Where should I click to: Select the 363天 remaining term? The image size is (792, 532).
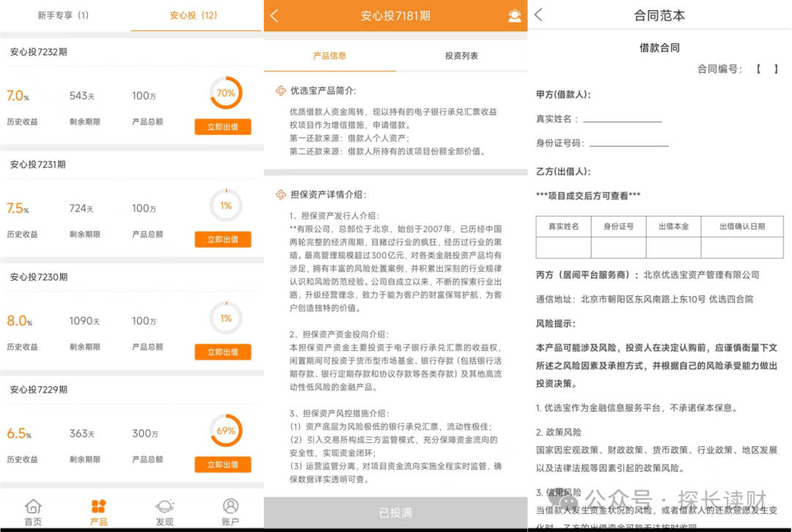tap(82, 433)
